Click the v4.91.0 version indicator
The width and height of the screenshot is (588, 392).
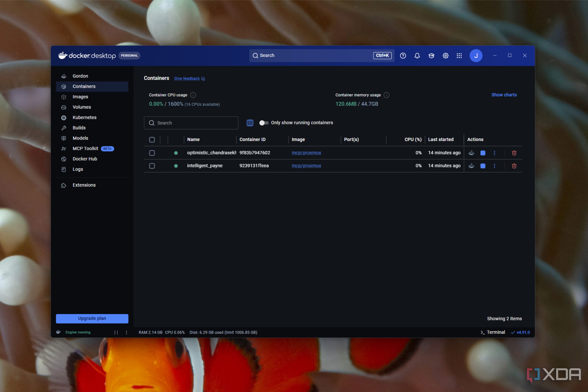coord(520,332)
